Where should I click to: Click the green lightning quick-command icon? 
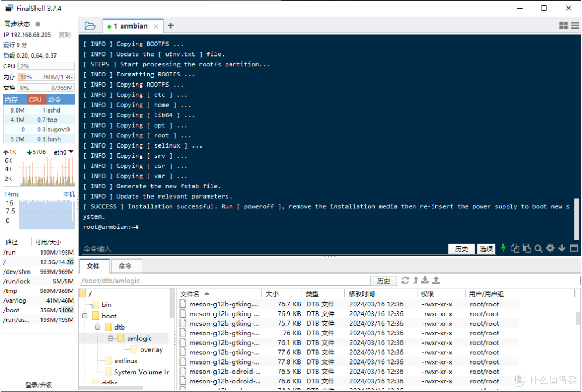503,248
